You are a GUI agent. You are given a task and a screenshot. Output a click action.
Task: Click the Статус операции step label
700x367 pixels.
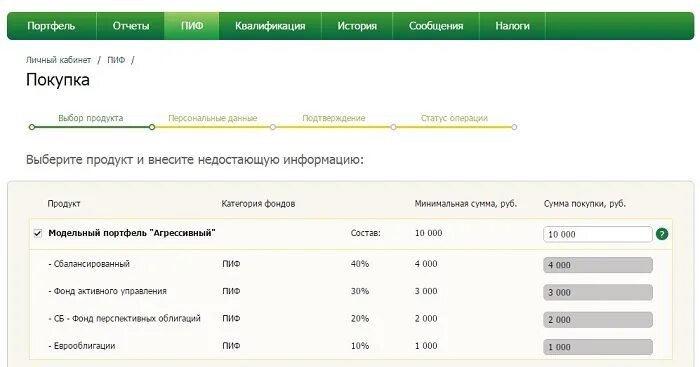tap(454, 118)
